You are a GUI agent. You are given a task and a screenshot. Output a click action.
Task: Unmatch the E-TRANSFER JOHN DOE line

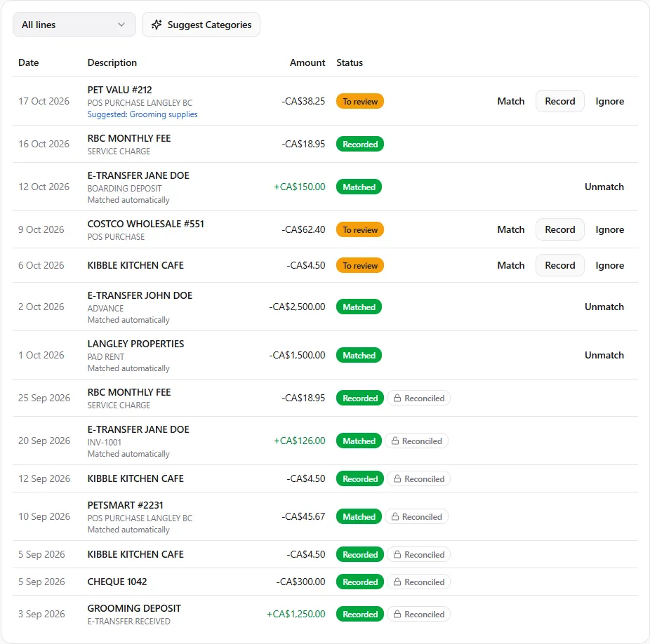604,307
